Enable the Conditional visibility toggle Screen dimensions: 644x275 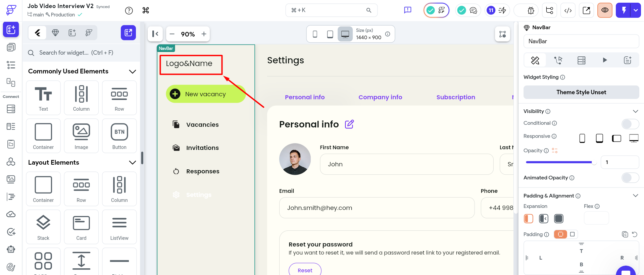[x=630, y=124]
